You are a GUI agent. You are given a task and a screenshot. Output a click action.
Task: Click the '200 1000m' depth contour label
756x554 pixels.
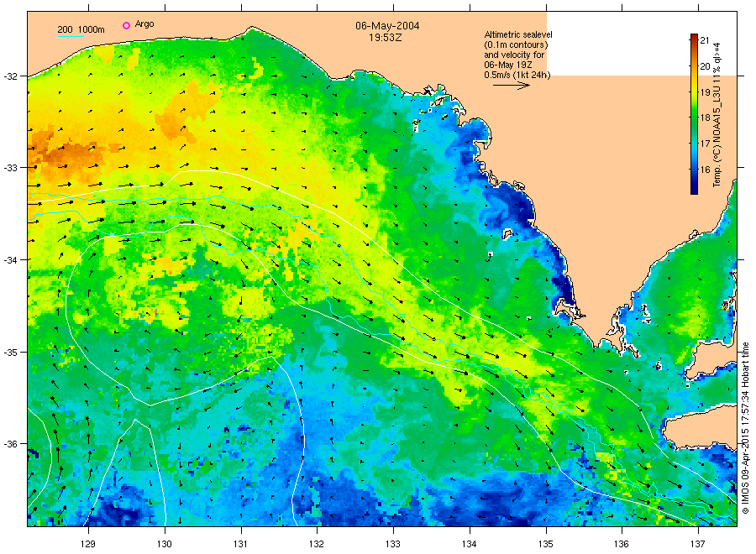point(81,29)
